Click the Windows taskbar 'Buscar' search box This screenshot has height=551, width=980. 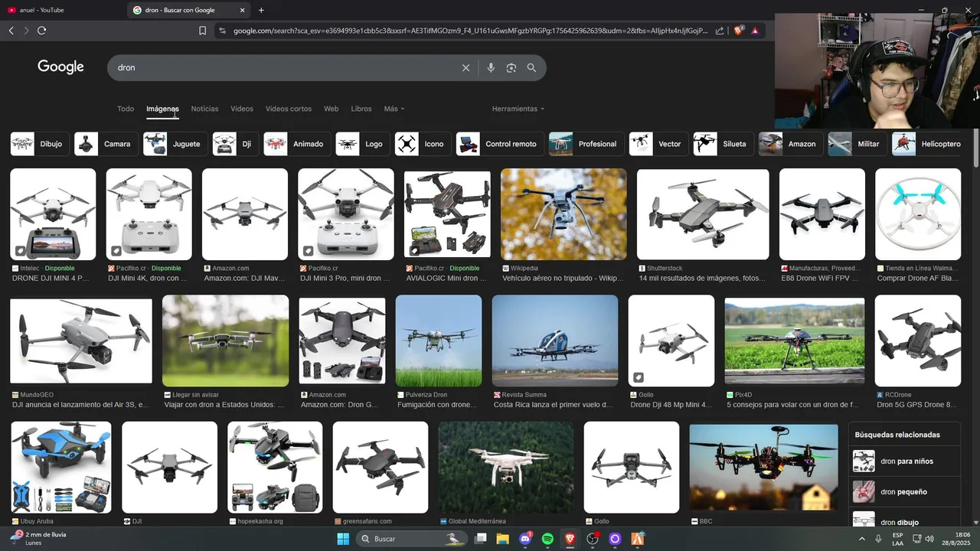[x=413, y=539]
